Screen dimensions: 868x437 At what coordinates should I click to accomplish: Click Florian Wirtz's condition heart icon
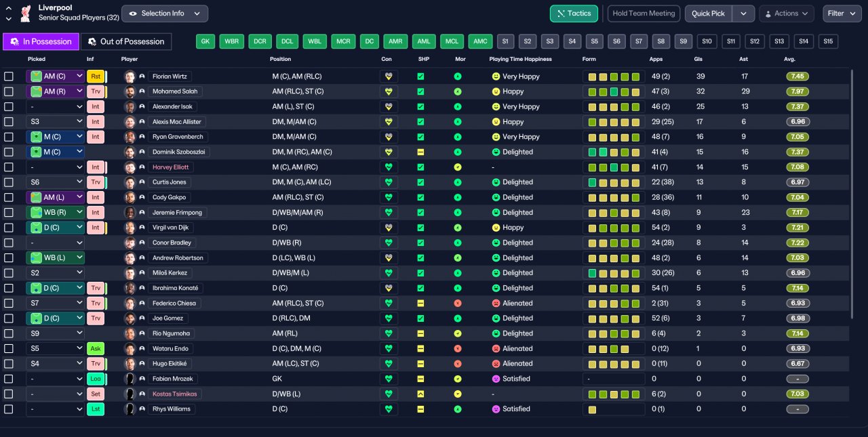[389, 77]
